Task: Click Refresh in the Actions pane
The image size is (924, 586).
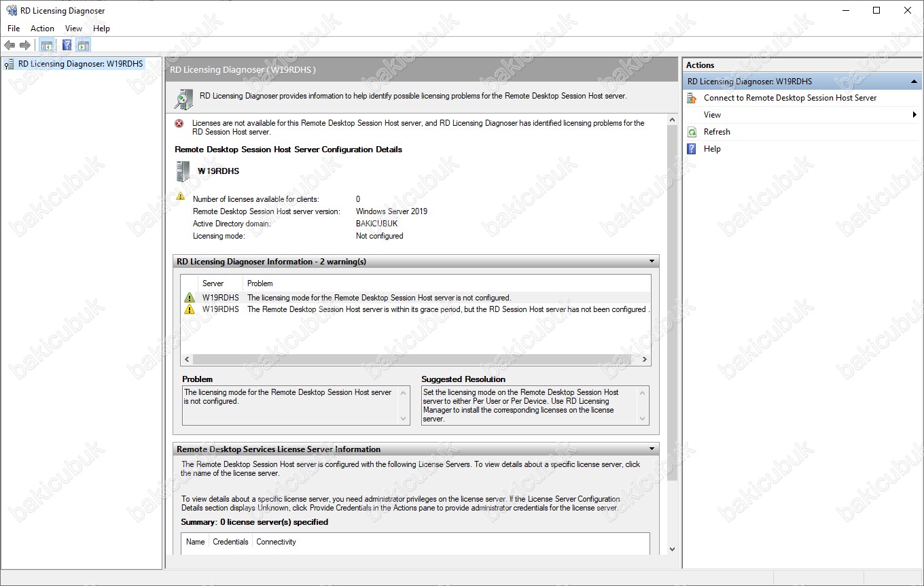Action: [717, 132]
